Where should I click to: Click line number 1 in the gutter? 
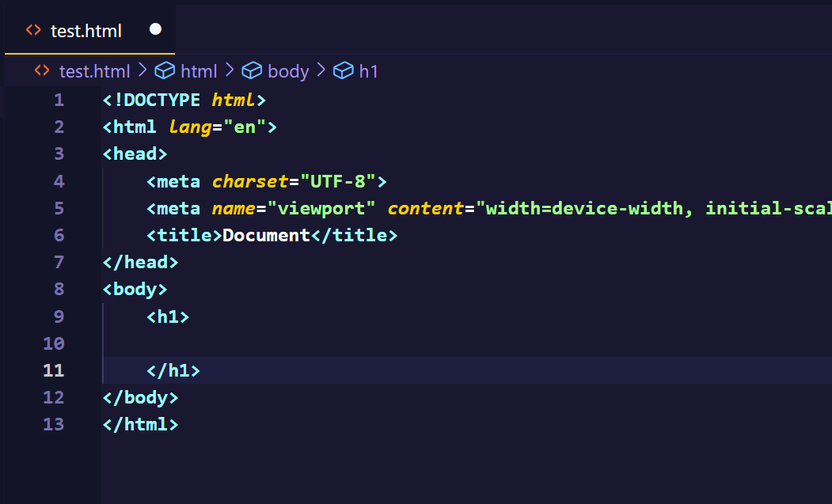click(58, 100)
